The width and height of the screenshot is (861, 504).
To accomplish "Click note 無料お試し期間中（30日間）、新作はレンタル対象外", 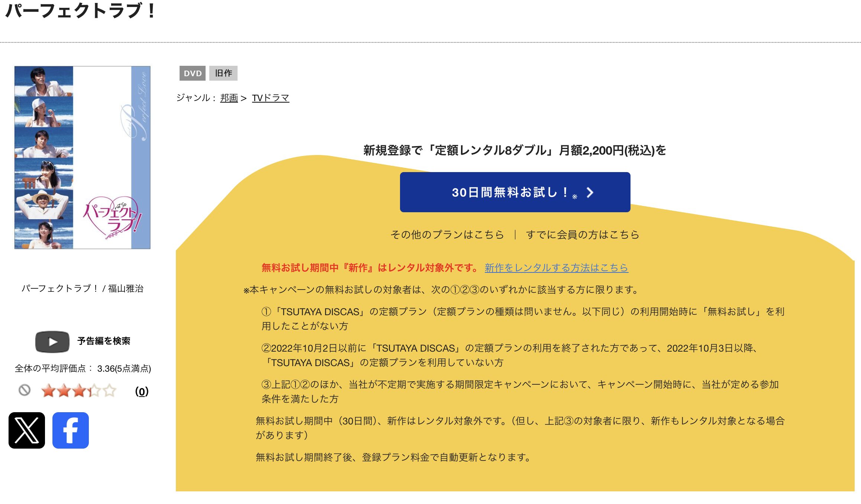I will 520,428.
